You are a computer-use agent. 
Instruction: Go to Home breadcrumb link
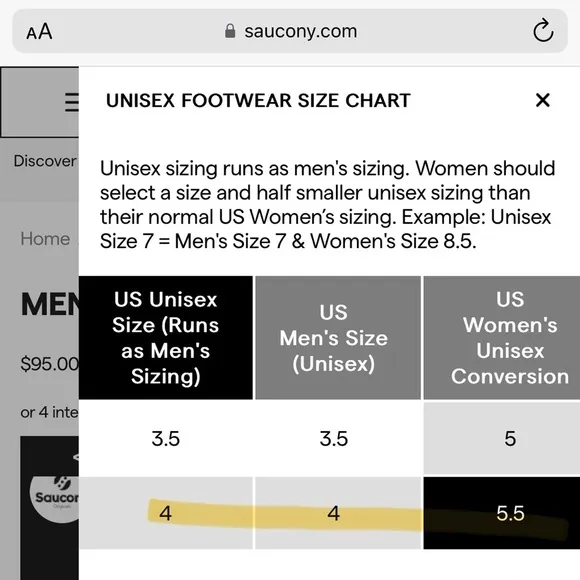(x=45, y=239)
